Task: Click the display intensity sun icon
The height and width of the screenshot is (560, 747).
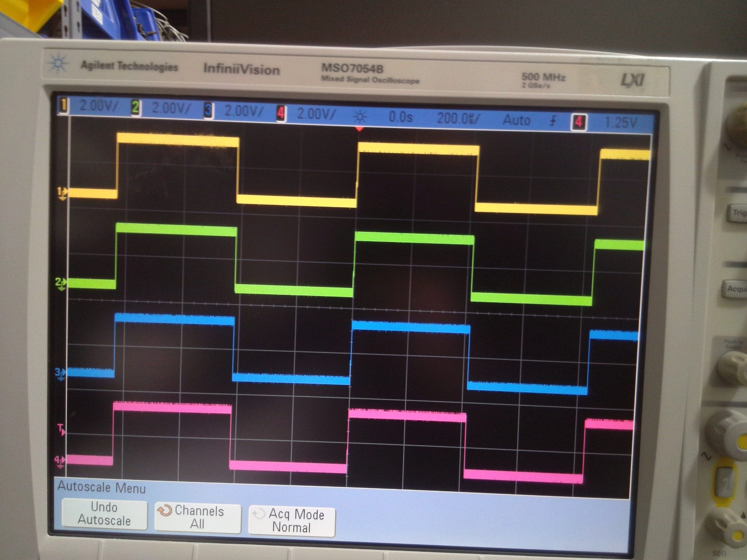Action: coord(360,116)
